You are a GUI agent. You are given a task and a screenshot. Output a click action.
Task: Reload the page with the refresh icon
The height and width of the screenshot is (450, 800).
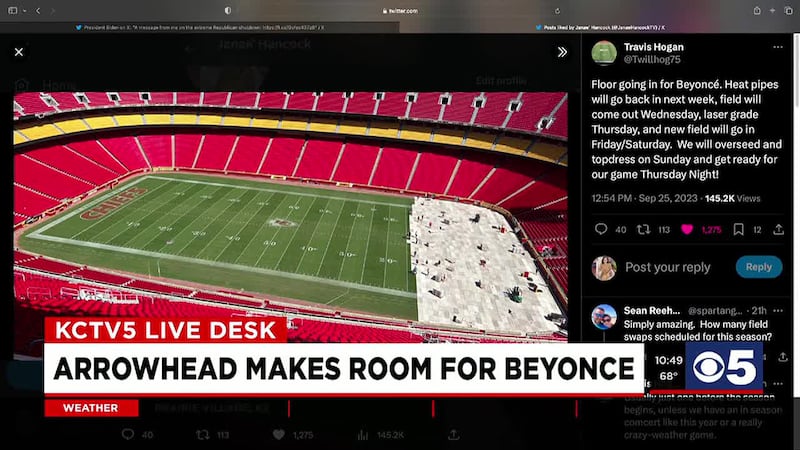(x=557, y=11)
